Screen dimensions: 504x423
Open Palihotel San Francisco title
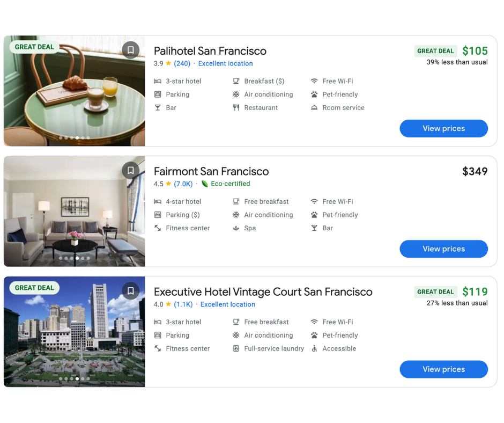tap(210, 51)
